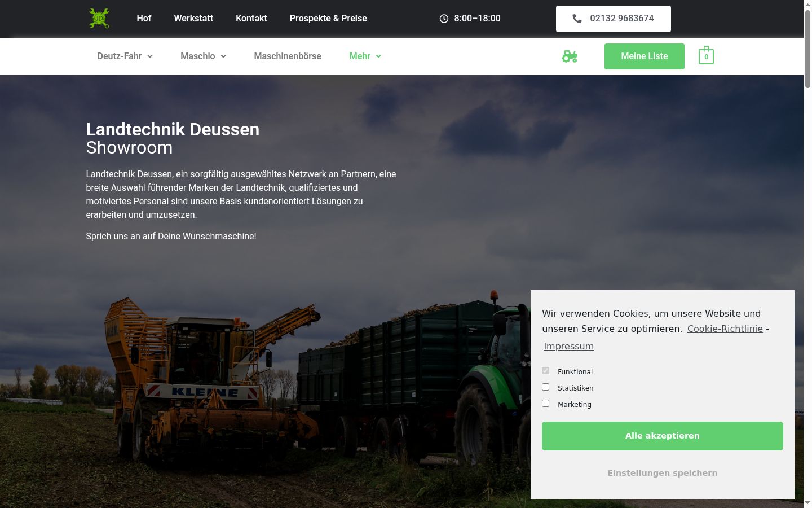The height and width of the screenshot is (508, 812).
Task: Click the green tractor icon
Action: 570,56
